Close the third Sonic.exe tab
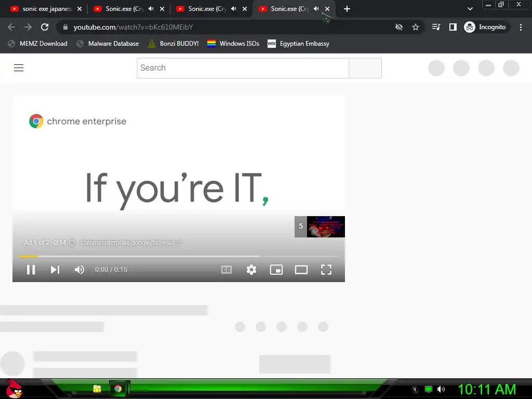The image size is (532, 399). [245, 9]
